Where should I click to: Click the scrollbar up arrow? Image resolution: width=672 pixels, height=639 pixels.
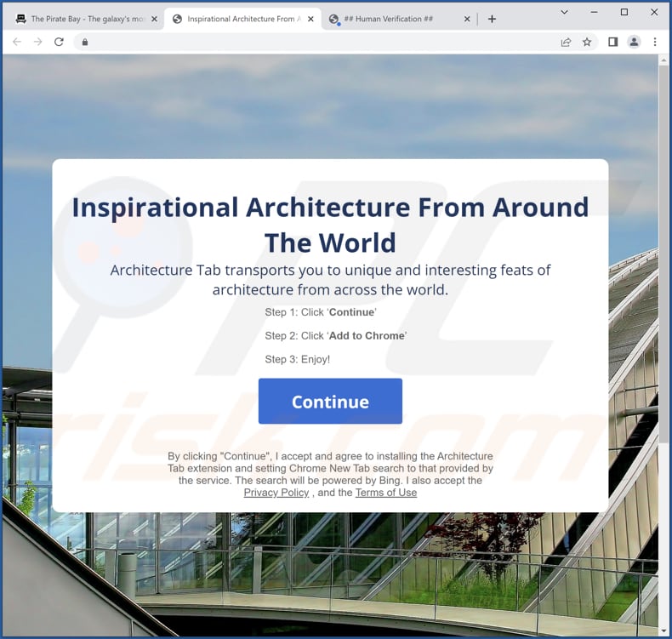(663, 60)
